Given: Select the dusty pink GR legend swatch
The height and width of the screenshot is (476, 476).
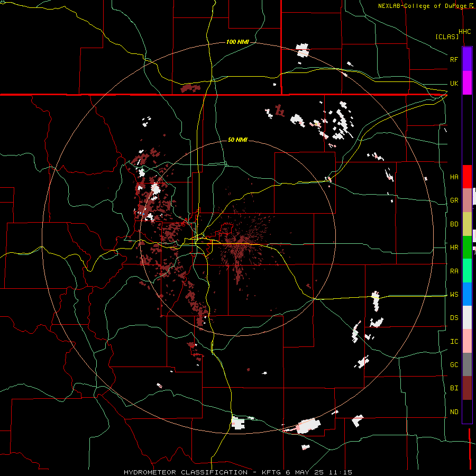Looking at the screenshot, I should [467, 200].
